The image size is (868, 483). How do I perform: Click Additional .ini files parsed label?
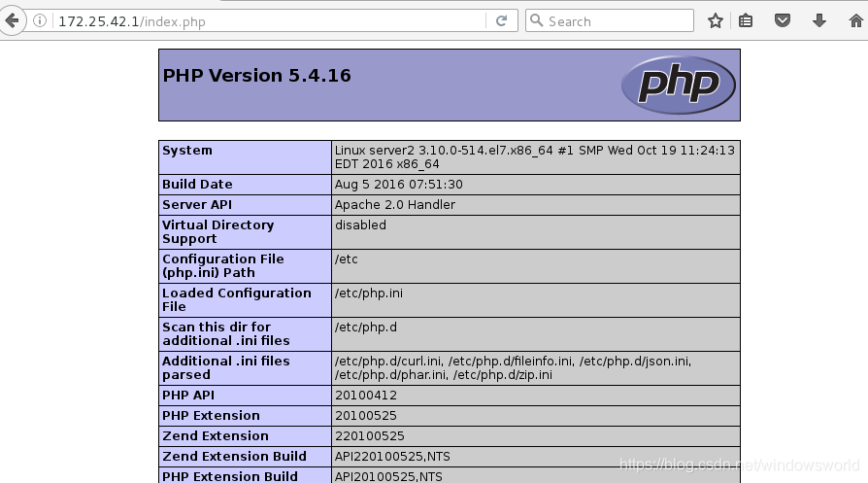[226, 367]
